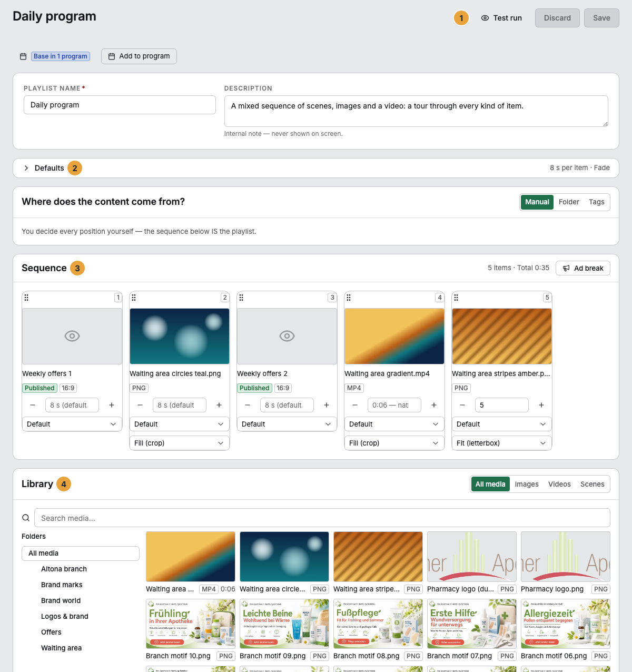Image resolution: width=632 pixels, height=672 pixels.
Task: Select Branch motif 07.png thumbnail
Action: tap(472, 624)
